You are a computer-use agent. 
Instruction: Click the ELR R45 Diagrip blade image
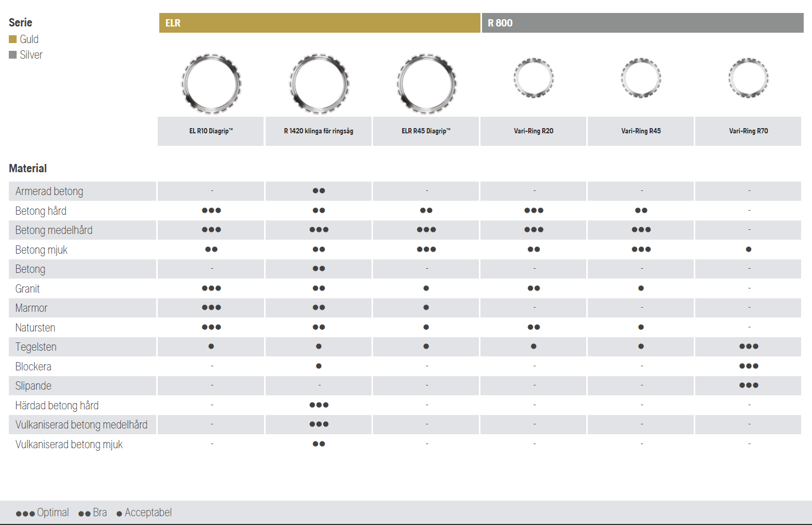tap(426, 84)
